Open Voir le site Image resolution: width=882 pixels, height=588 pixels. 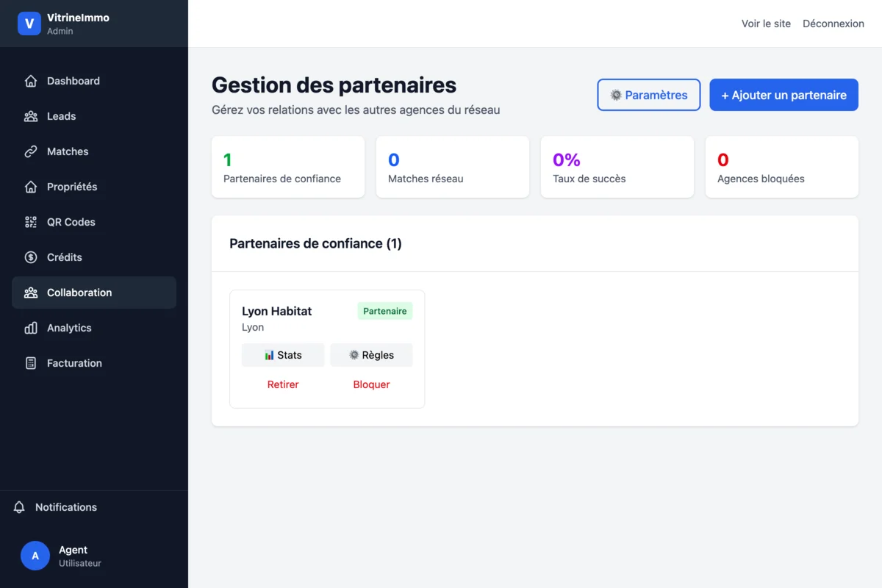pos(766,23)
